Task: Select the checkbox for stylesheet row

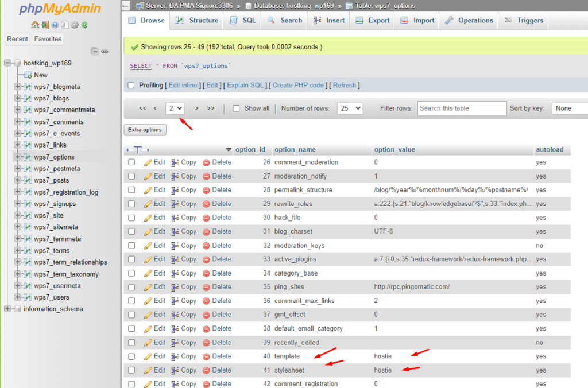Action: (131, 370)
